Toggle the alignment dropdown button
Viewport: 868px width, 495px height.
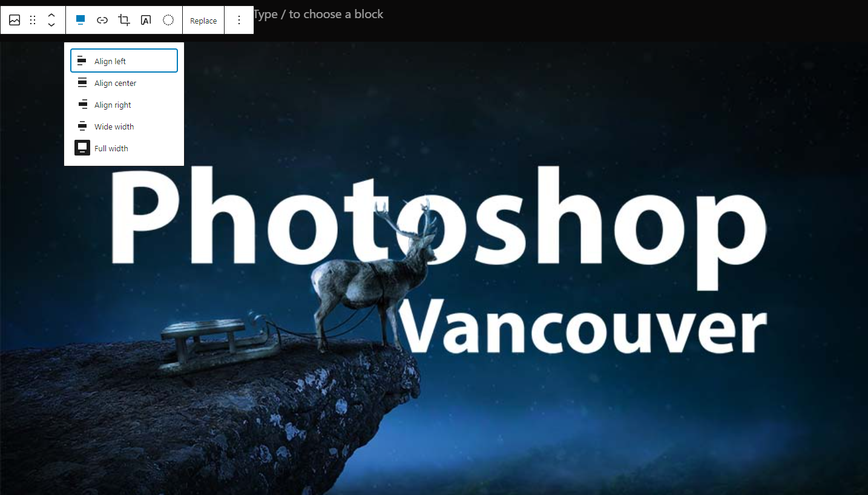click(81, 21)
